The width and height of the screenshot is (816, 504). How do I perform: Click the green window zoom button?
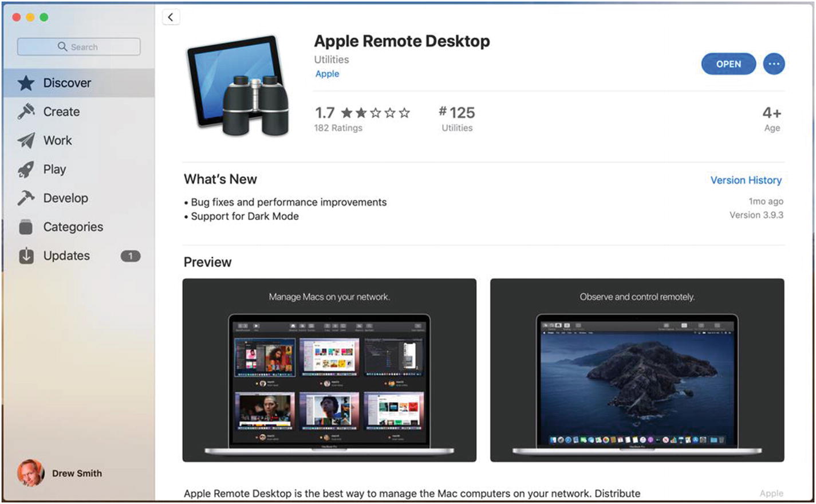tap(44, 17)
